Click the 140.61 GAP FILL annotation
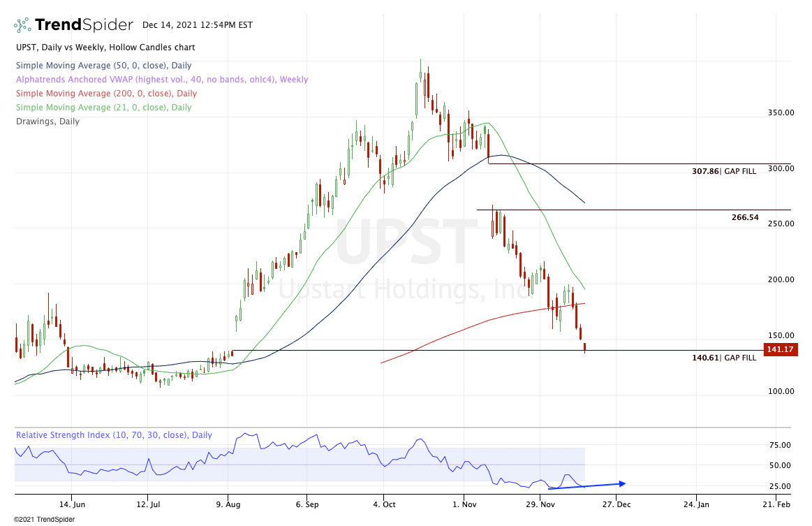Image resolution: width=812 pixels, height=526 pixels. [724, 358]
